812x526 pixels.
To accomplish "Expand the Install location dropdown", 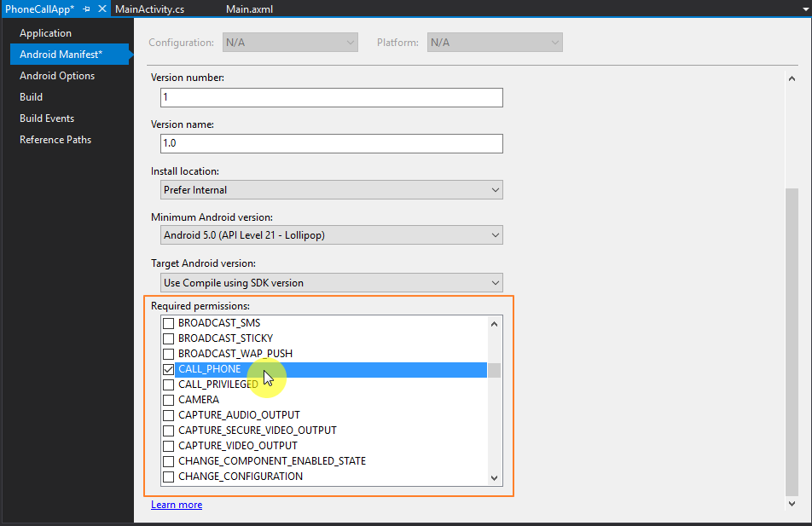I will coord(332,190).
